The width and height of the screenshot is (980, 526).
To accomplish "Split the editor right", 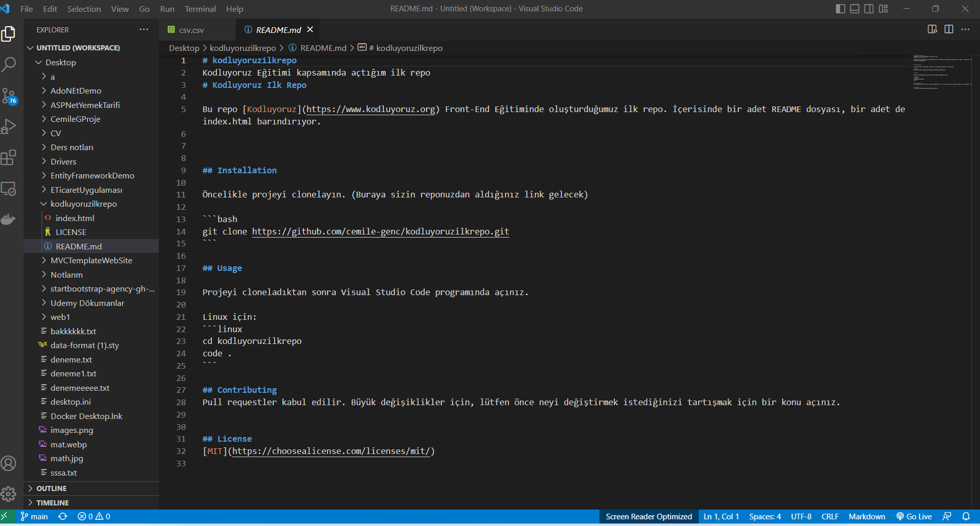I will [x=949, y=29].
